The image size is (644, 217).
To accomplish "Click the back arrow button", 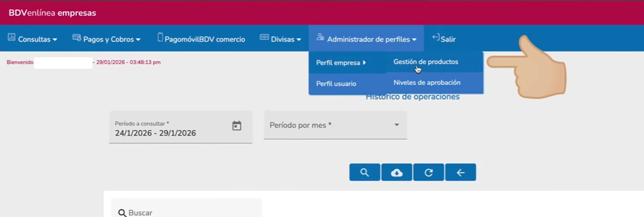I will 460,172.
